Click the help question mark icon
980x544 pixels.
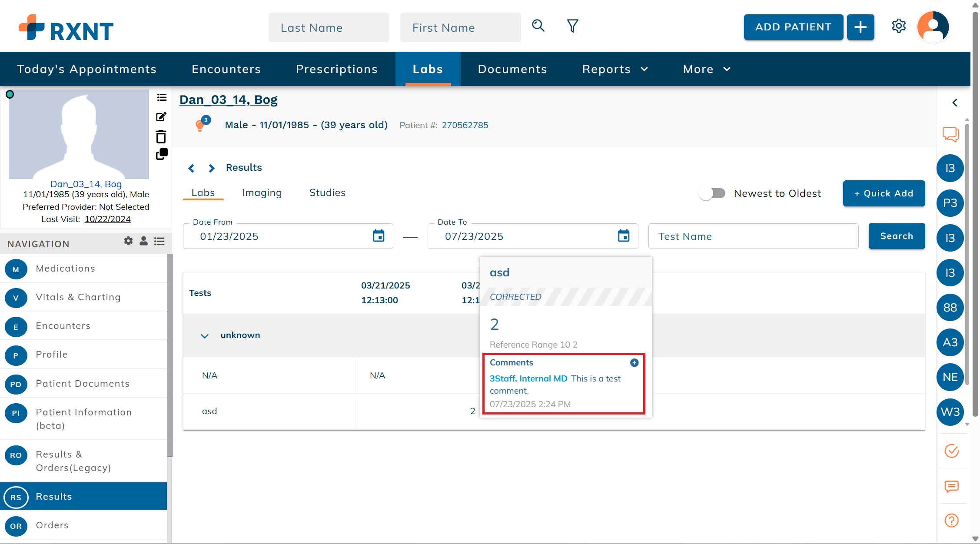[x=951, y=520]
